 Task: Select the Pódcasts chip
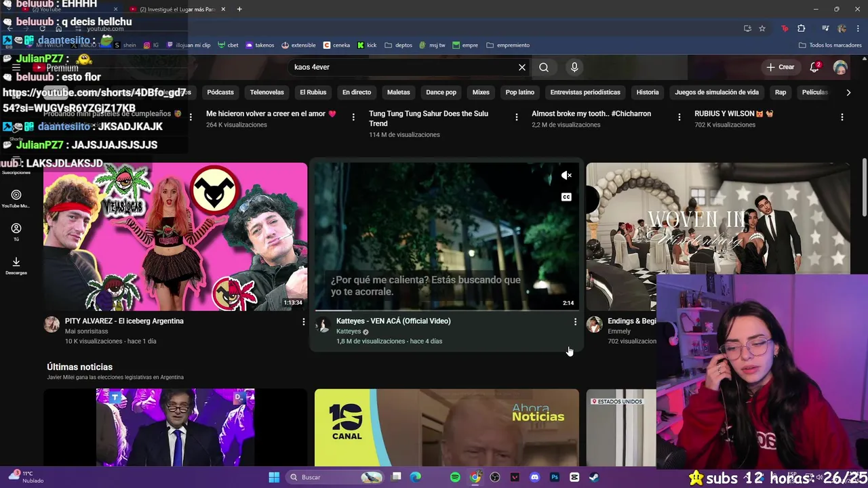tap(220, 92)
